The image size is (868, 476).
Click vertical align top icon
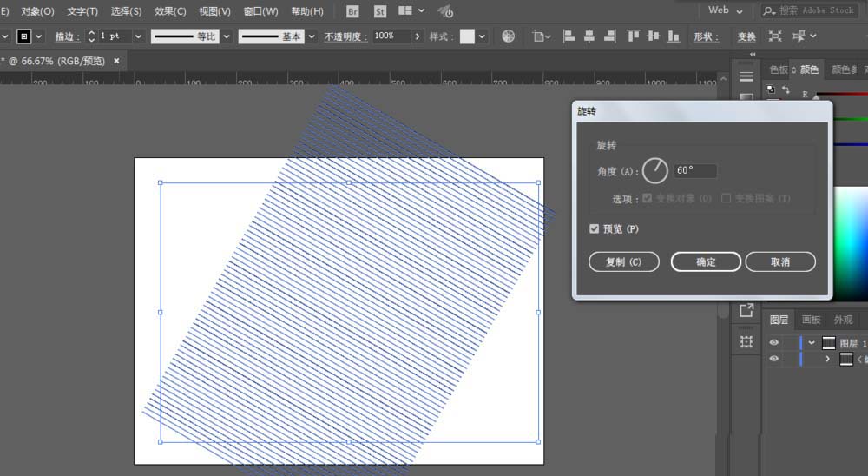tap(633, 36)
